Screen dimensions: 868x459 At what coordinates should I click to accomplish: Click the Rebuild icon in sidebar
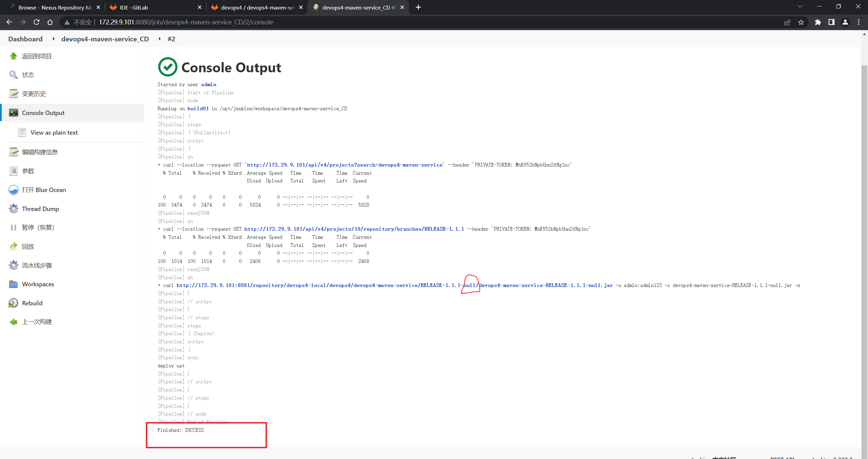13,303
